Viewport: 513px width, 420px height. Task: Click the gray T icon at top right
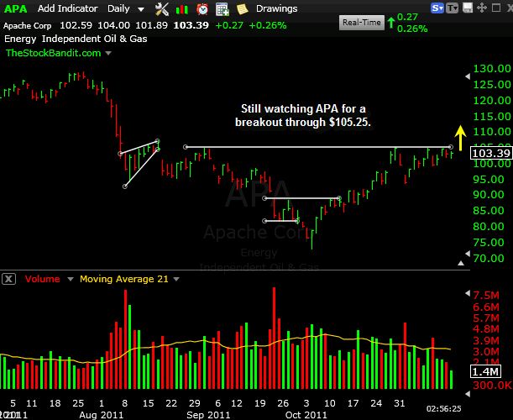point(453,8)
